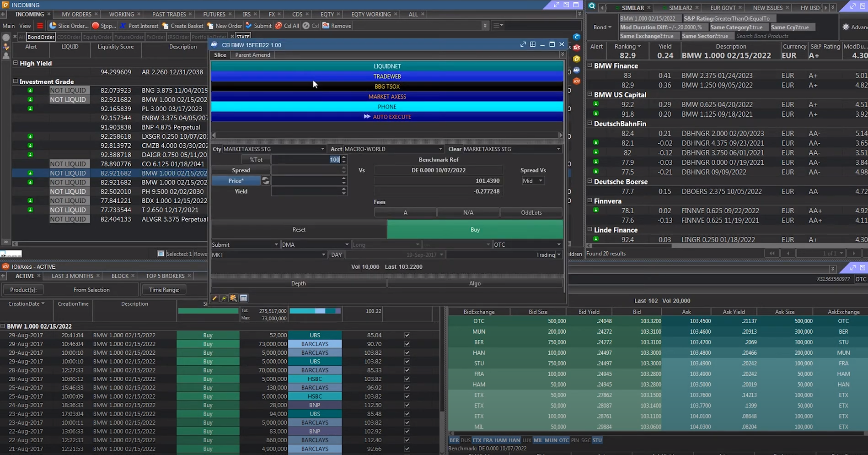This screenshot has height=455, width=868.
Task: Select the BBG TSOX venue bar
Action: click(x=387, y=87)
